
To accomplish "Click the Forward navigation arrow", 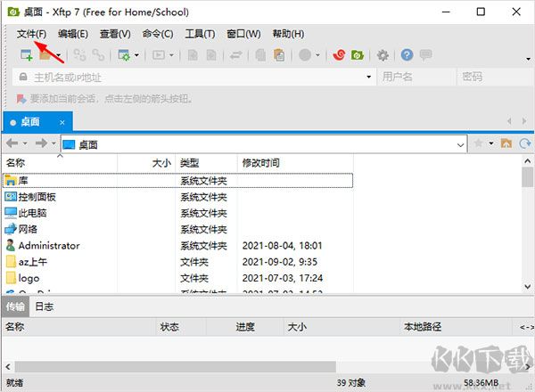I will [x=41, y=143].
